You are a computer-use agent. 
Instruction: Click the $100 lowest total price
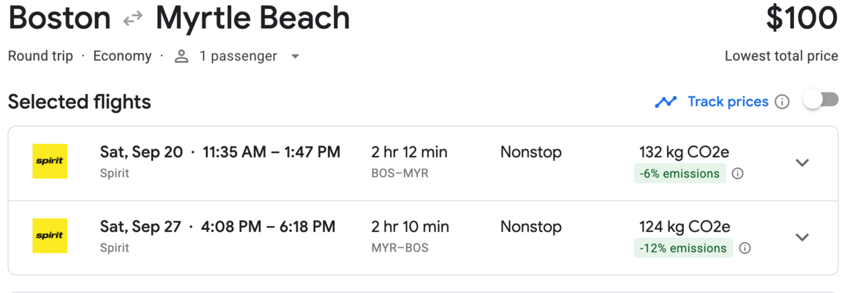click(801, 19)
